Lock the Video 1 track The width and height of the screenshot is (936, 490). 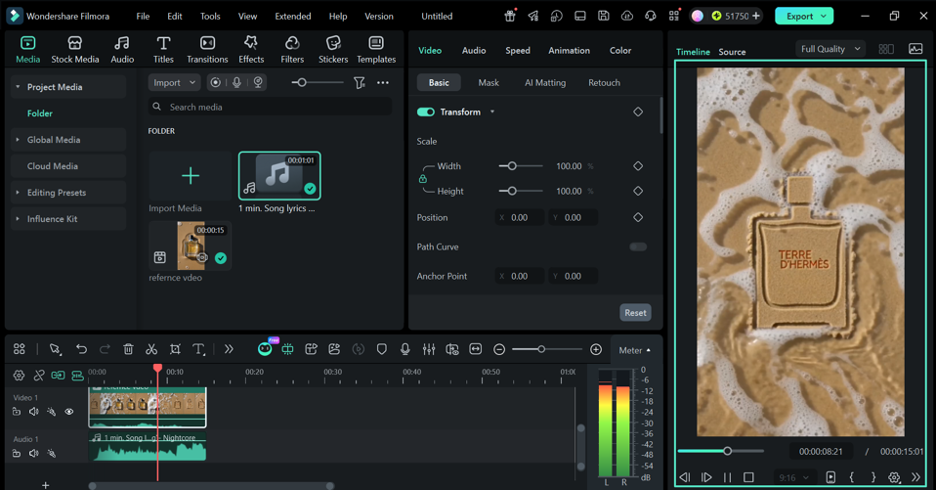17,411
